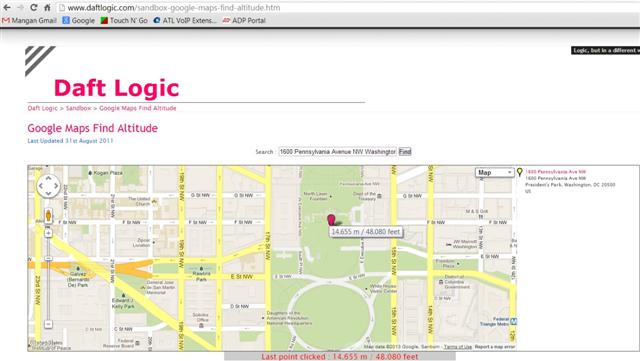This screenshot has height=361, width=640.
Task: Click the Edward J. Kelly Park marker
Action: (x=123, y=295)
